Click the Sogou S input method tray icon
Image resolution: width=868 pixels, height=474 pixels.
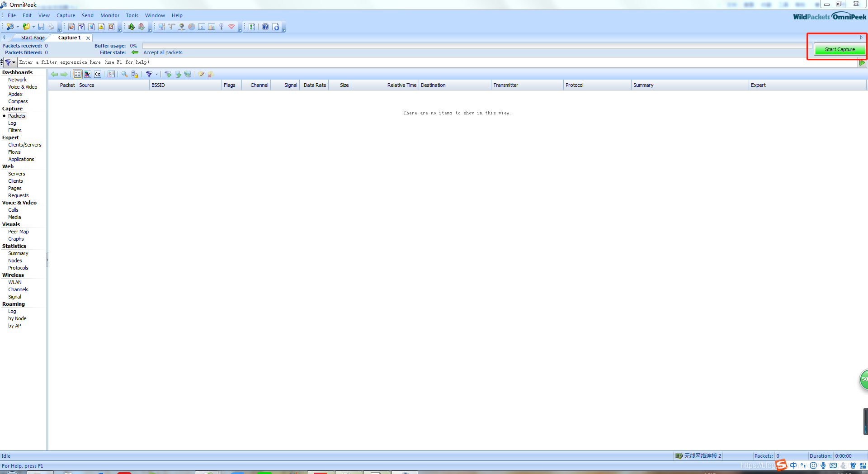[781, 465]
